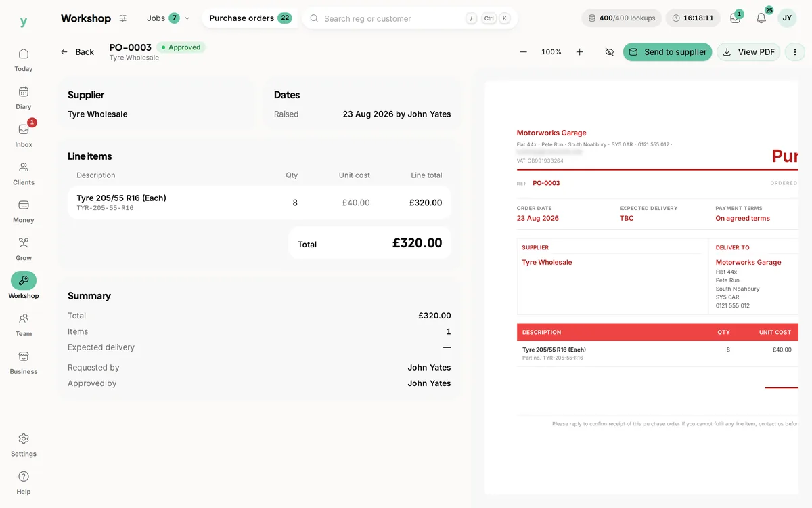The height and width of the screenshot is (508, 812).
Task: Zoom out the PDF preview
Action: pos(523,52)
